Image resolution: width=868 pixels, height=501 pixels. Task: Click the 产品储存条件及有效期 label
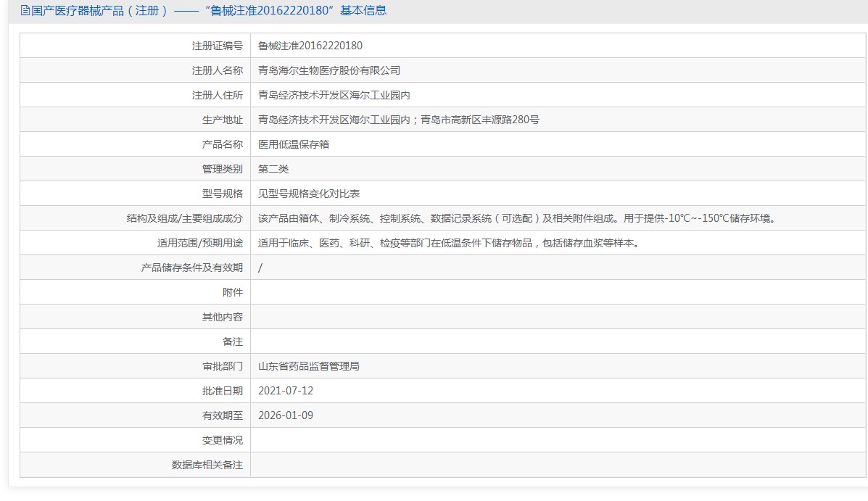tap(191, 268)
